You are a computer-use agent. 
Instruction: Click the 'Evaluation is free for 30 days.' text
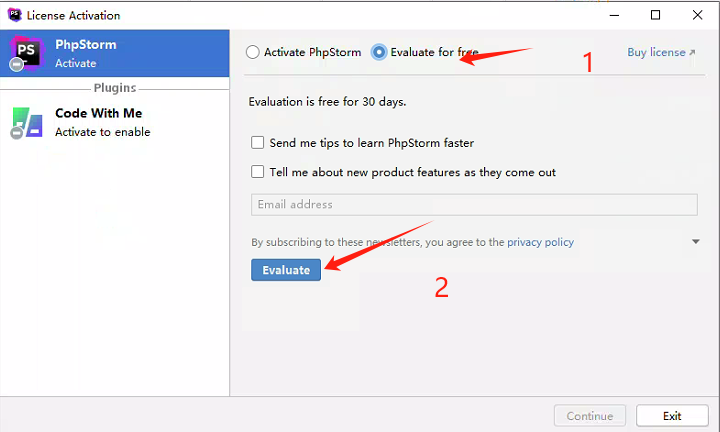pyautogui.click(x=327, y=101)
